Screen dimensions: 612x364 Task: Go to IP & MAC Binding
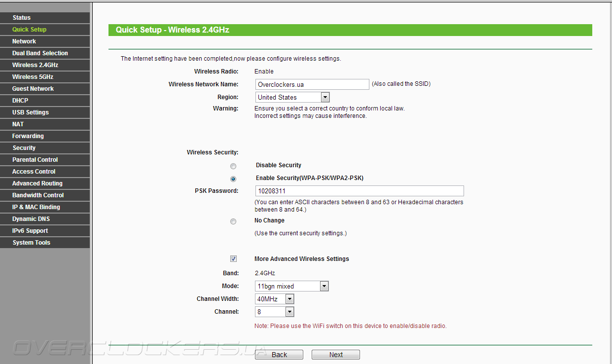[x=45, y=207]
